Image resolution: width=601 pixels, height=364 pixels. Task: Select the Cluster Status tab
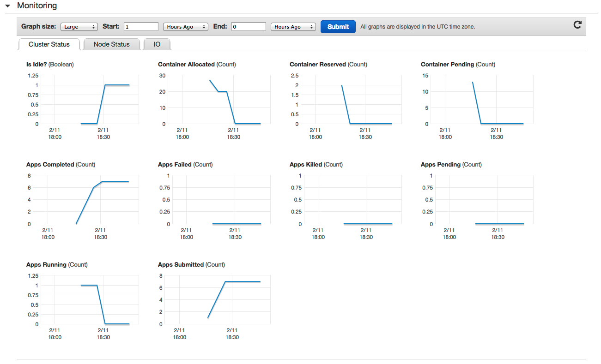coord(49,44)
